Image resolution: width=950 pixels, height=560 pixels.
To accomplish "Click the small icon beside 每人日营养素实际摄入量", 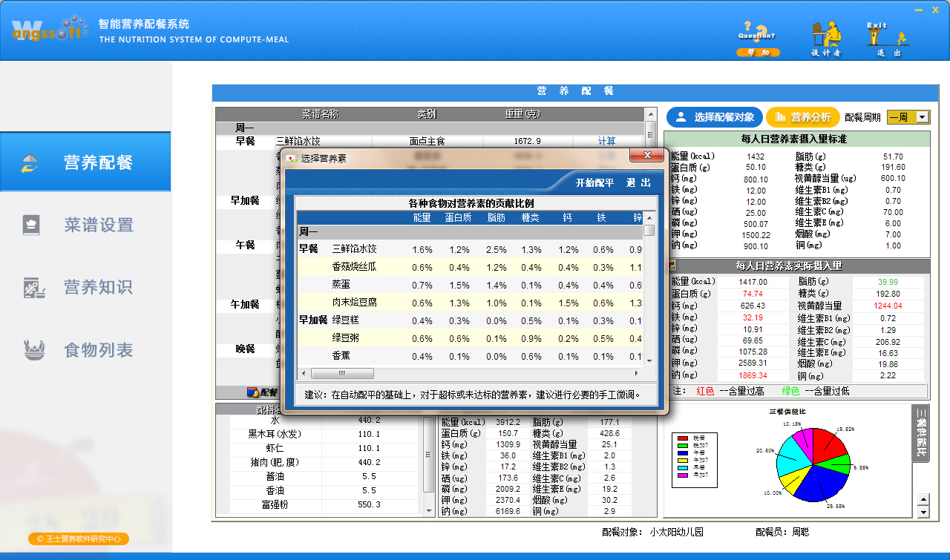I will click(x=672, y=266).
